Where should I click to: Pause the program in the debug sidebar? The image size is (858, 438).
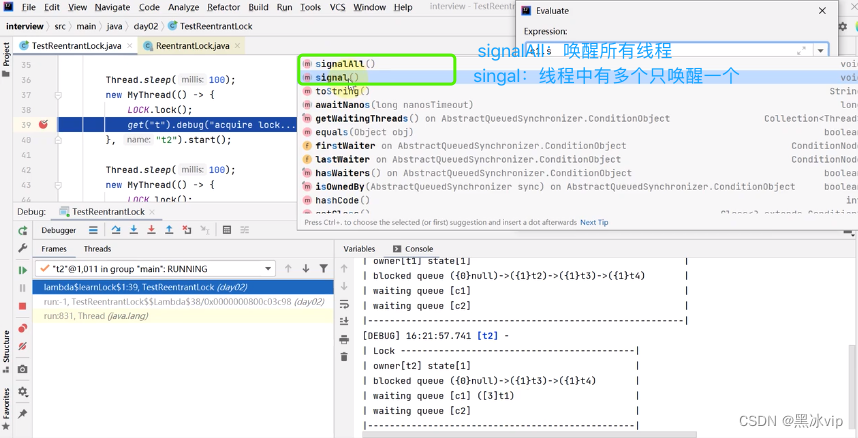click(22, 288)
